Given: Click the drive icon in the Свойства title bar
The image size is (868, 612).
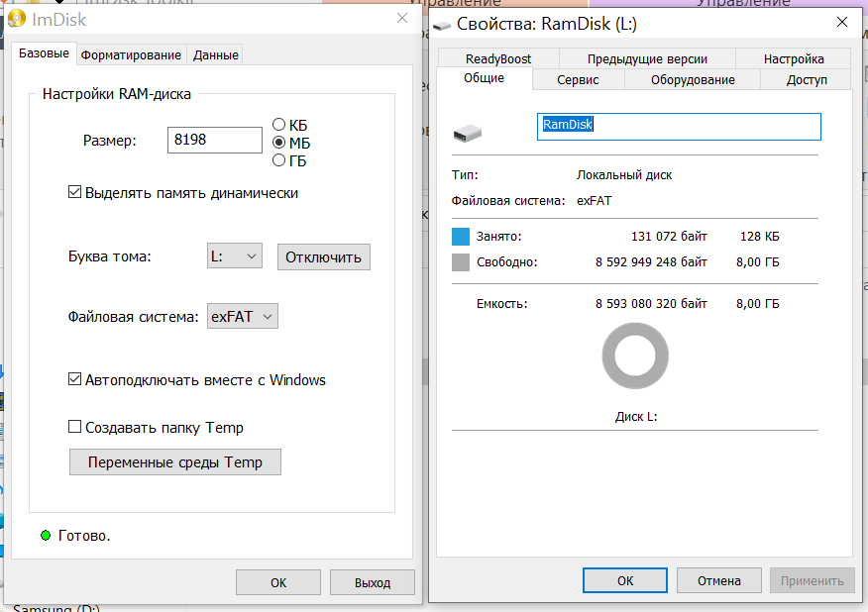Looking at the screenshot, I should click(442, 22).
